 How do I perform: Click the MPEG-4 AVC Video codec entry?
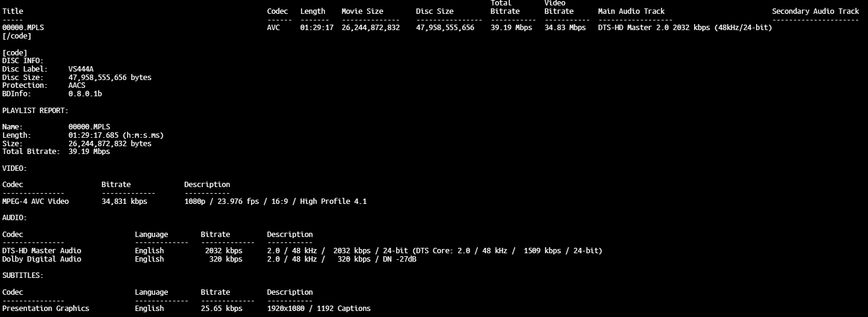pos(36,202)
